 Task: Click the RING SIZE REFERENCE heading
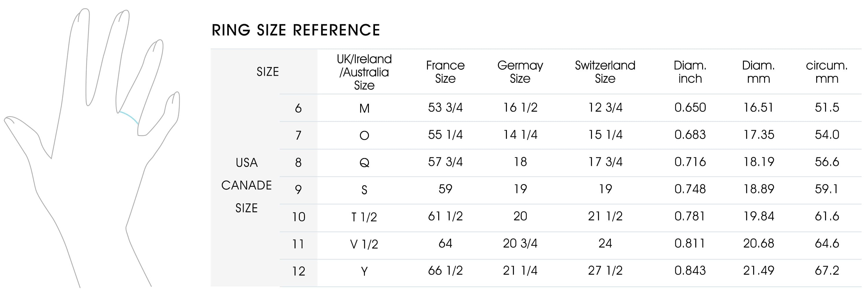click(295, 30)
